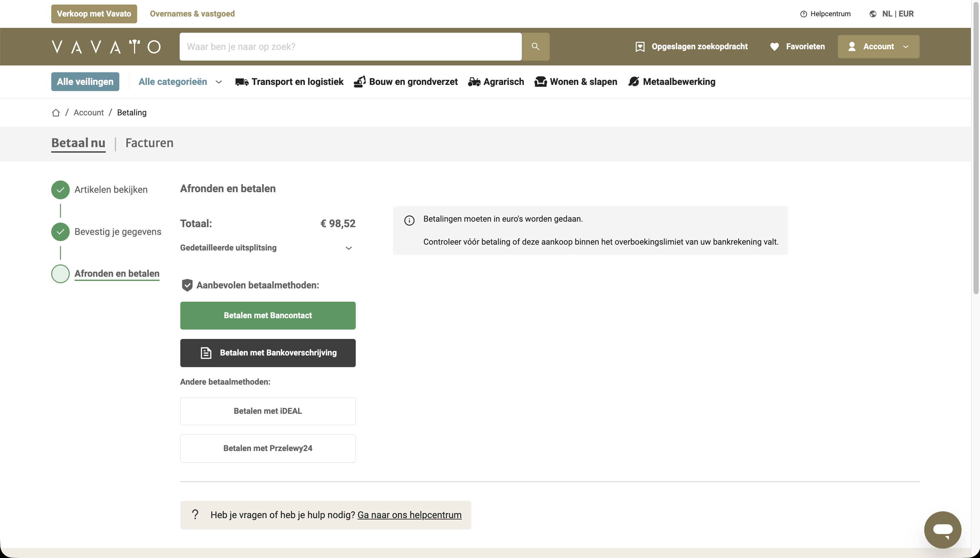Click the globe language icon

873,14
